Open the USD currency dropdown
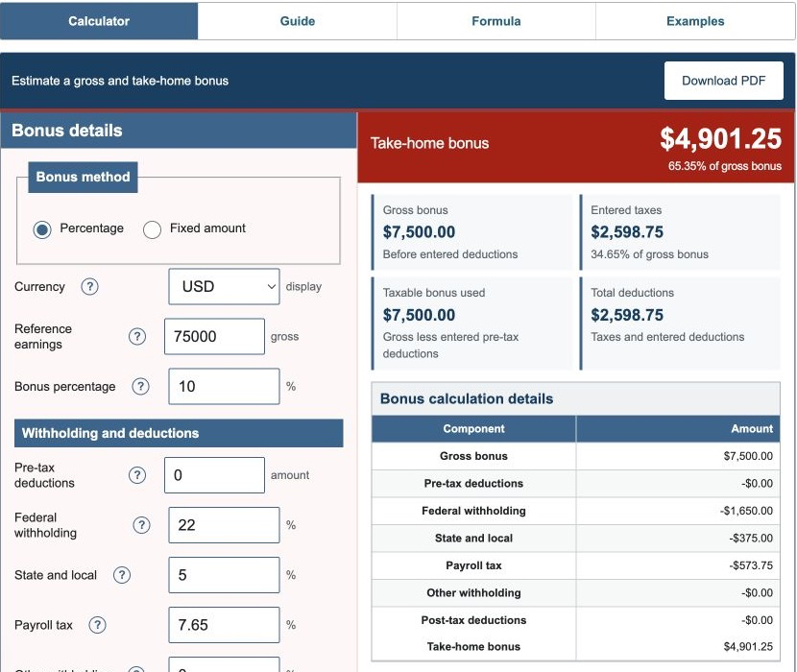The image size is (797, 672). click(224, 287)
